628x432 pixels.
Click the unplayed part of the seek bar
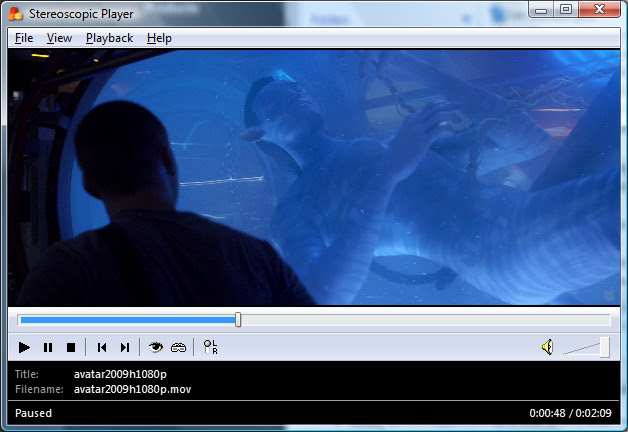420,320
